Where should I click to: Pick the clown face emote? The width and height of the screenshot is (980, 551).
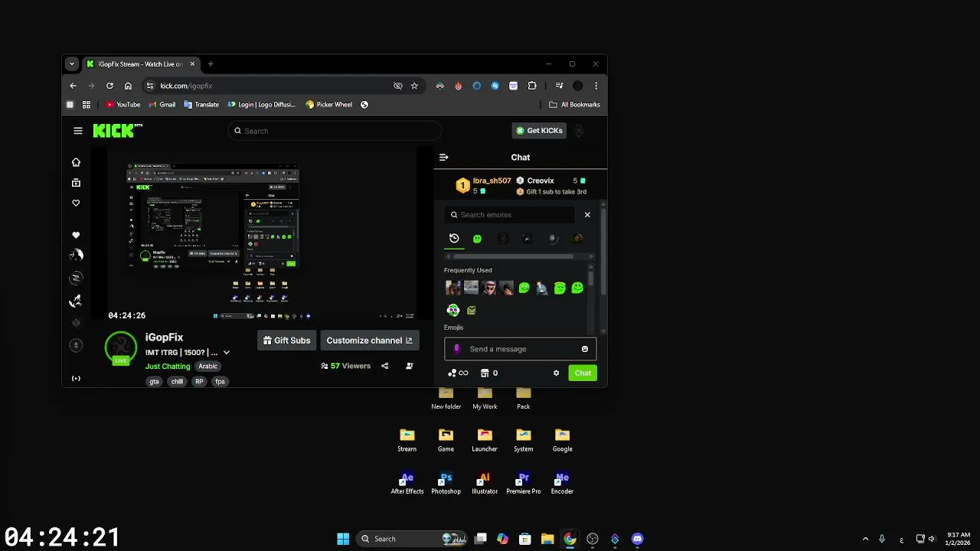coord(453,310)
